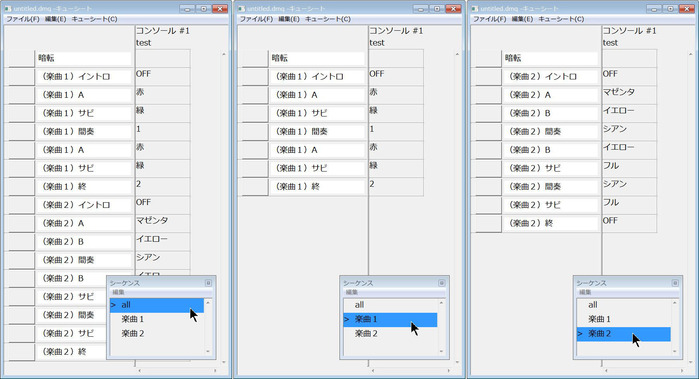Click row button beside (楽曲2) イントロ in right window

coord(488,77)
